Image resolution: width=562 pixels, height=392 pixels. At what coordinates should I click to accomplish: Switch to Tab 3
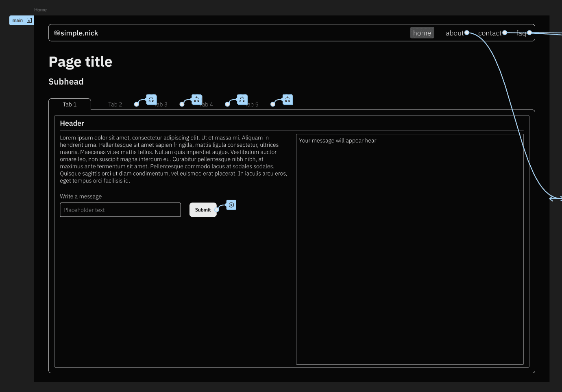pyautogui.click(x=161, y=105)
